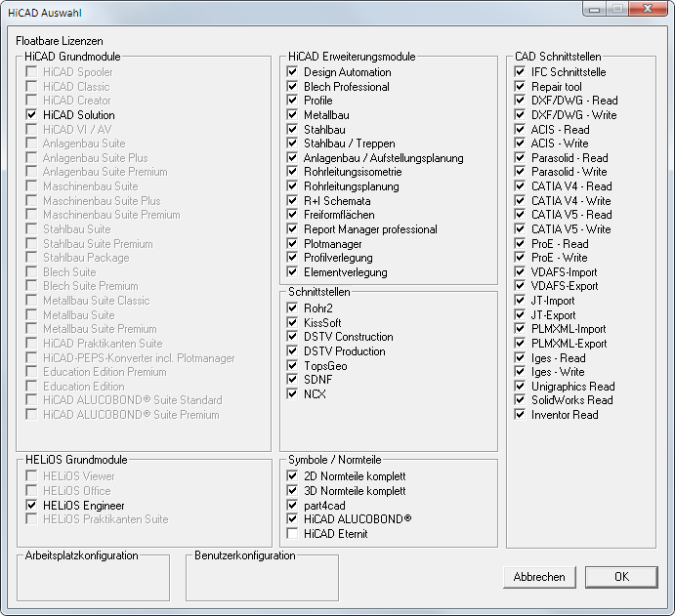The image size is (675, 616).
Task: Uncheck VDAFS-Export
Action: 520,286
